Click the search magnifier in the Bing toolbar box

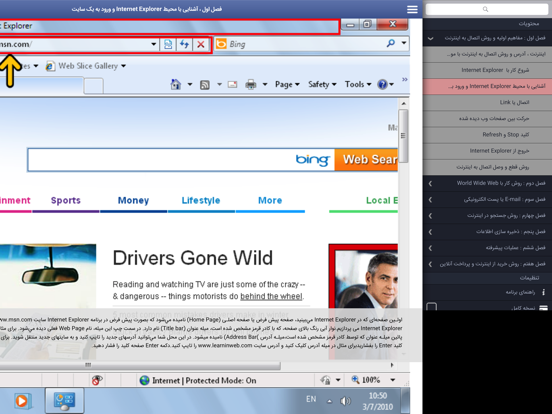pos(391,44)
